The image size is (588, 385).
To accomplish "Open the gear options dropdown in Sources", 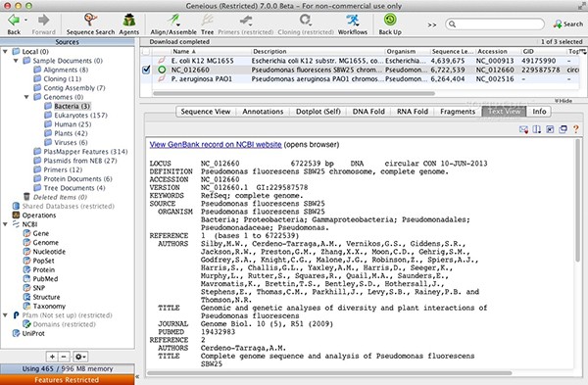I will [80, 357].
